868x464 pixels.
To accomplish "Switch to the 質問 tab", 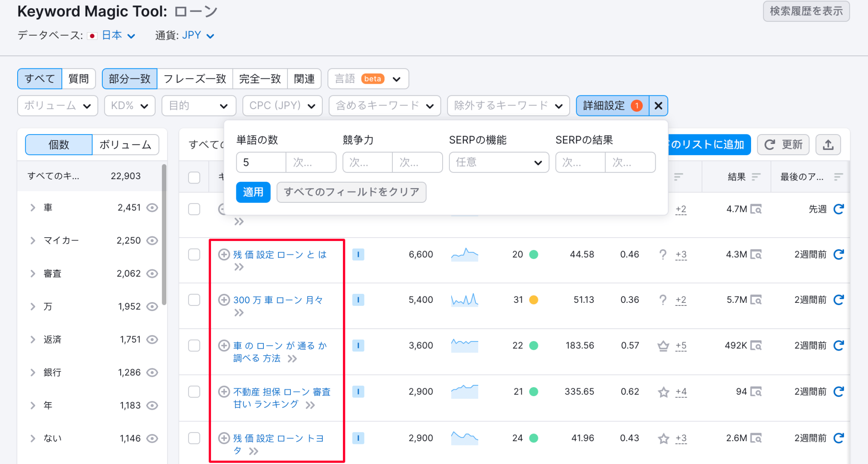I will click(x=79, y=79).
